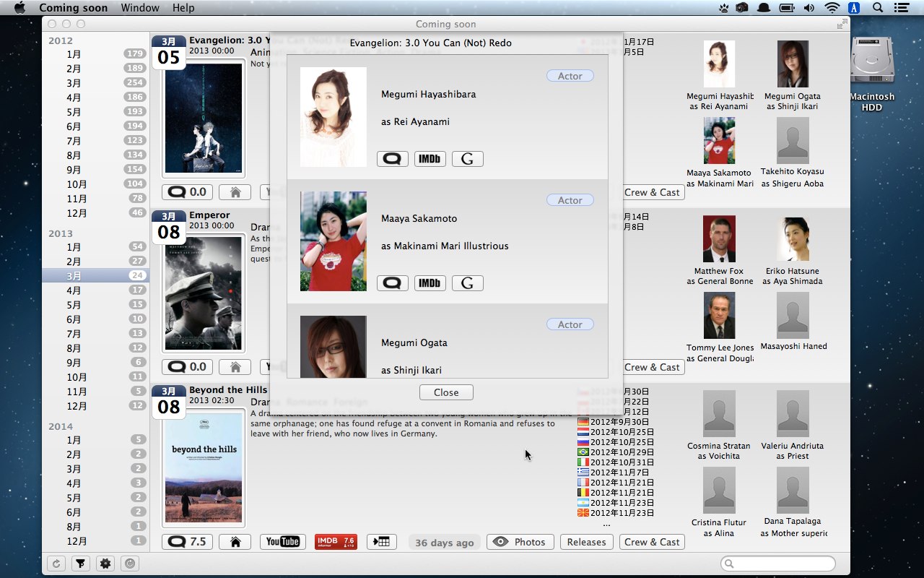Open the Window menu
924x578 pixels.
(x=140, y=8)
